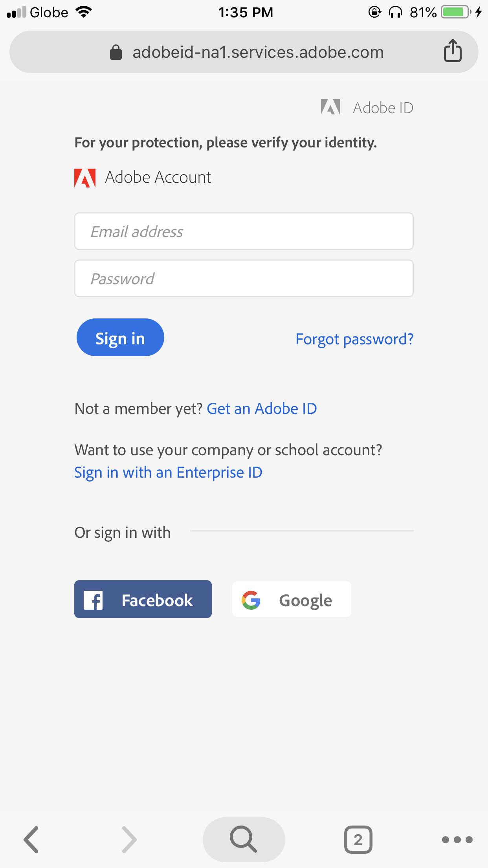Open the search magnifier button
488x868 pixels.
pyautogui.click(x=244, y=839)
